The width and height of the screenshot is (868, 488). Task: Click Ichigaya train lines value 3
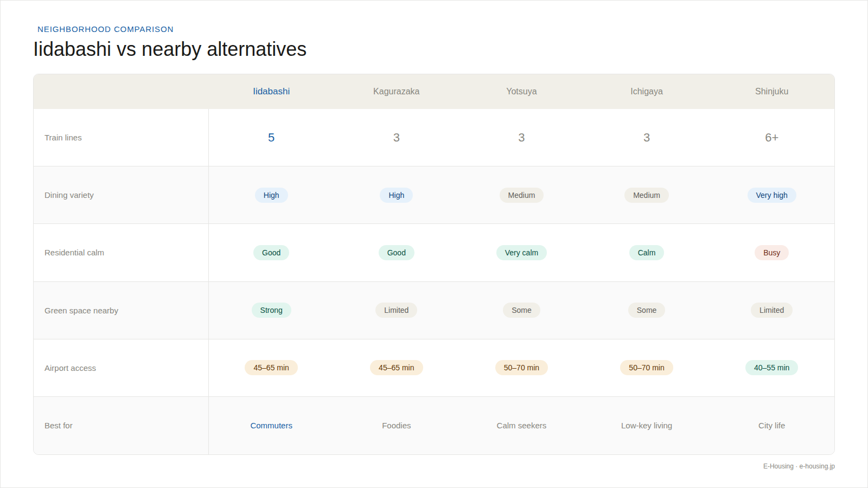647,138
